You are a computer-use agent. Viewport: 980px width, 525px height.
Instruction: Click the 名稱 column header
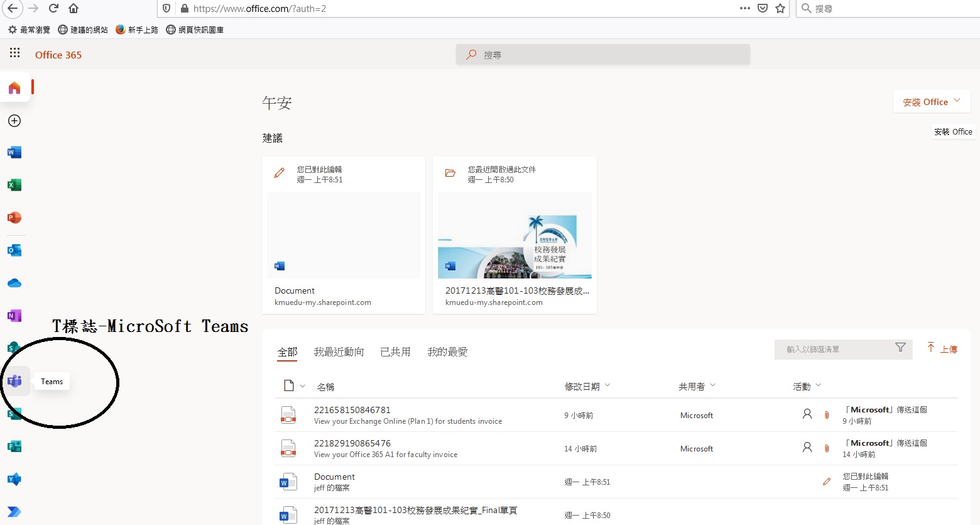point(325,387)
